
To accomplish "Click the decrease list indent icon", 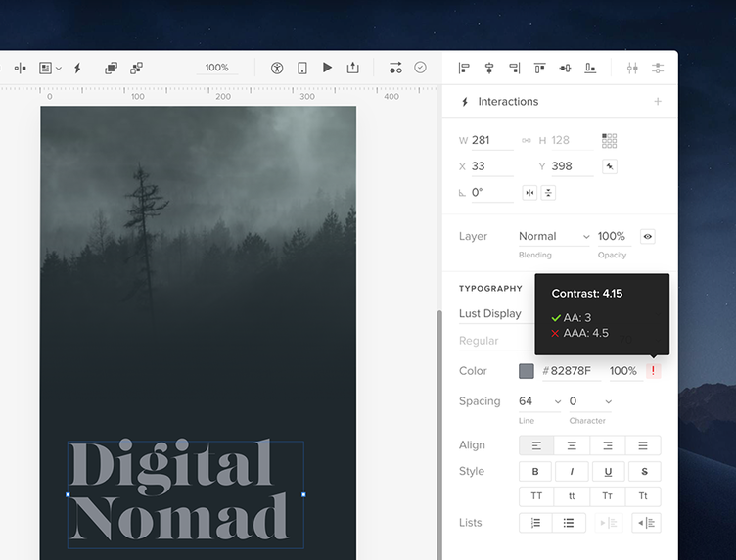I will point(647,523).
